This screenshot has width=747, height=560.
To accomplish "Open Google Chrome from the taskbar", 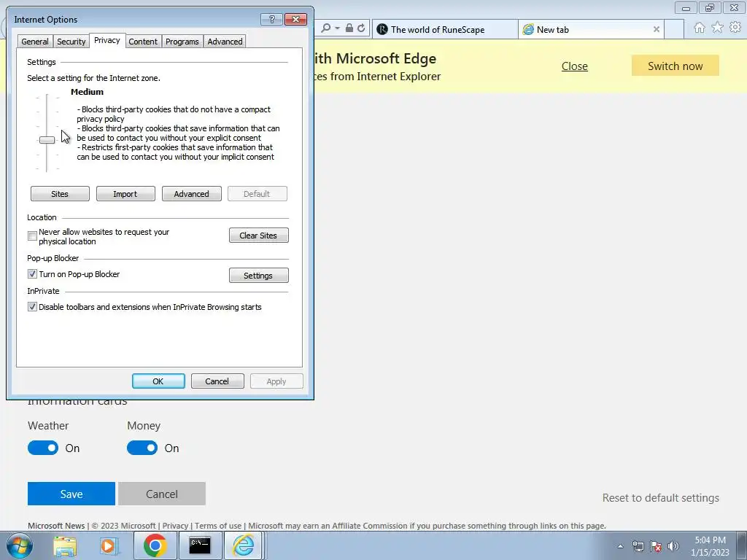I will (x=155, y=545).
